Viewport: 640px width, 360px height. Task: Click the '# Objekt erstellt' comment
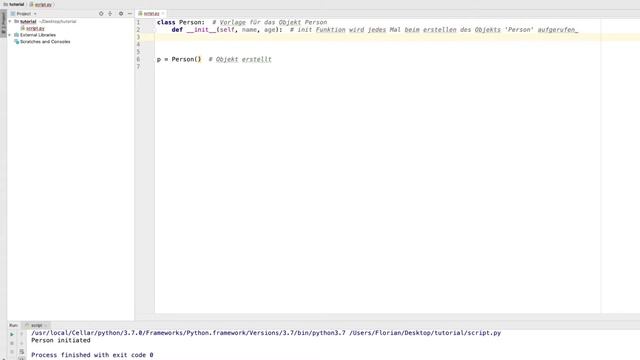coord(240,59)
